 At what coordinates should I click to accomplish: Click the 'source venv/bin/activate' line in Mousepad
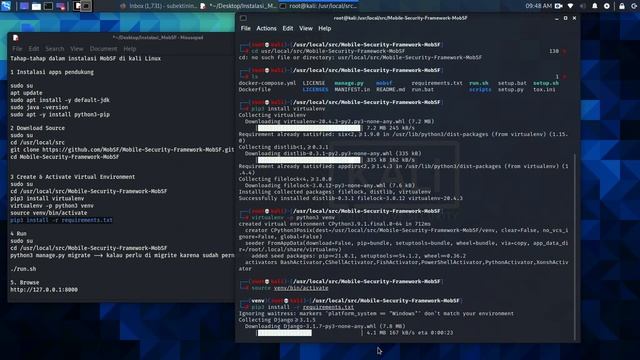click(x=49, y=213)
